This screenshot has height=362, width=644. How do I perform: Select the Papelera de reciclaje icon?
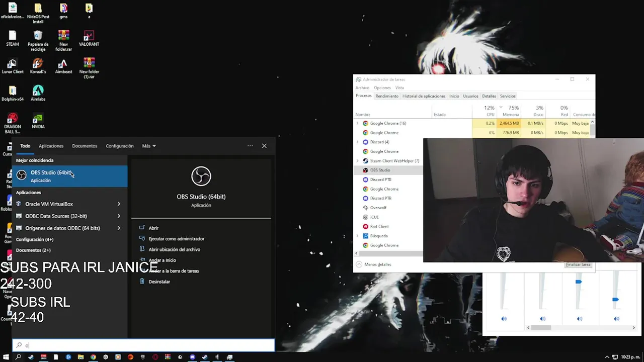[x=38, y=41]
